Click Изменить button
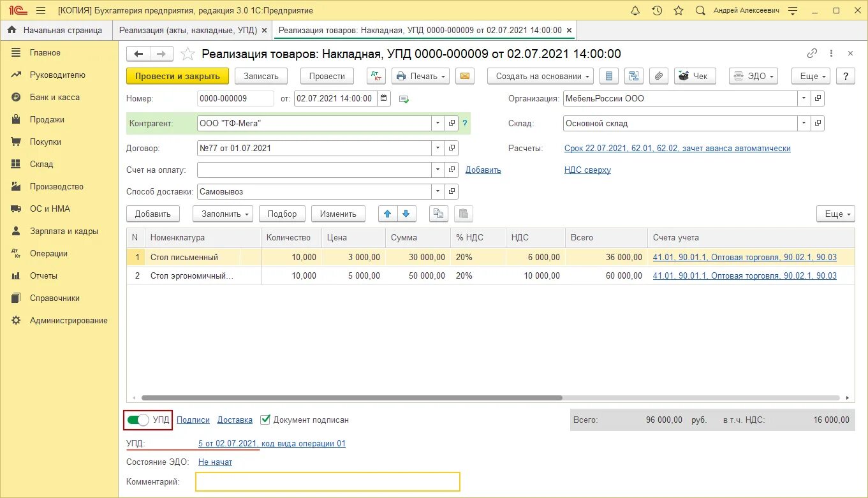 [338, 214]
